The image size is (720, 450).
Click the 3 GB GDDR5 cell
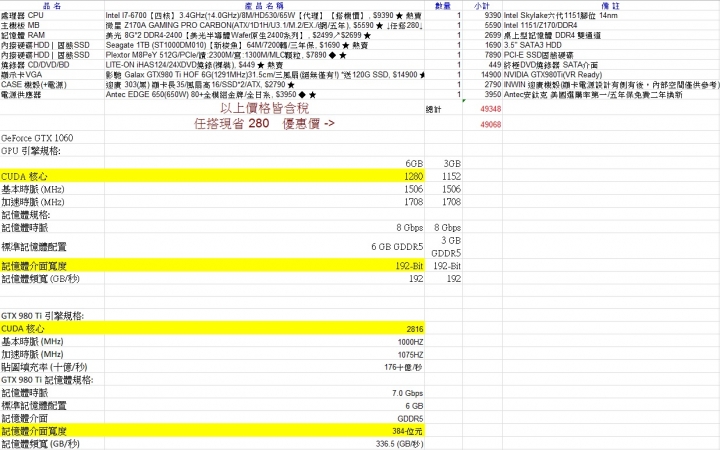coord(443,247)
